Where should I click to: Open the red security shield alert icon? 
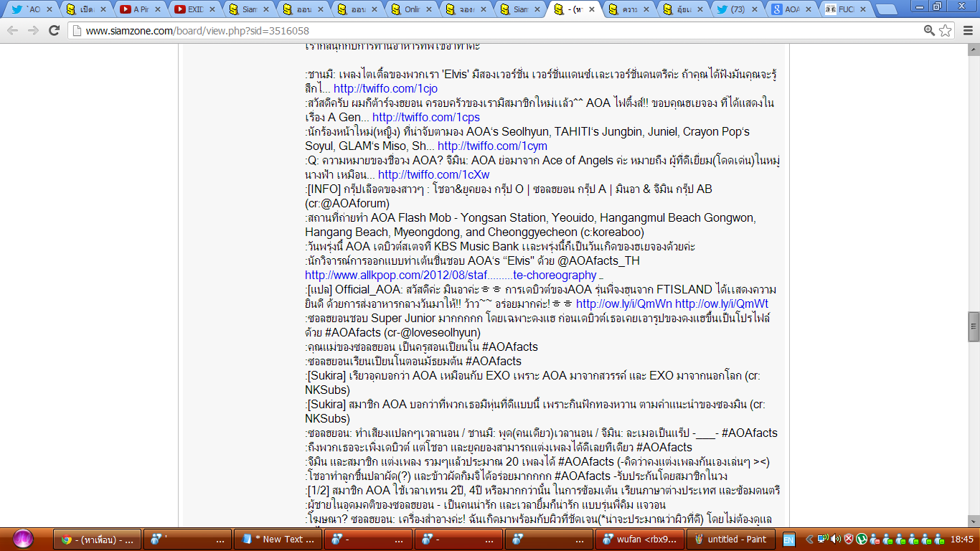click(x=848, y=540)
